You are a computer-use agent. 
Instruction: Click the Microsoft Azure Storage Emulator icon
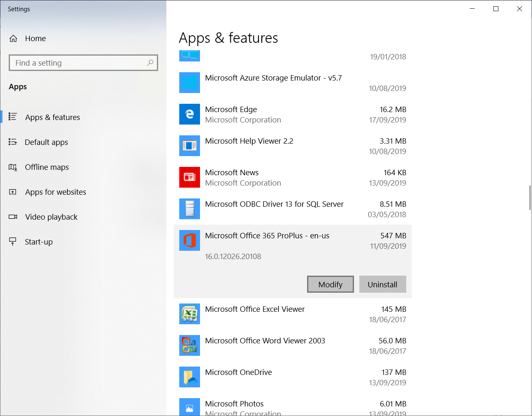point(190,83)
